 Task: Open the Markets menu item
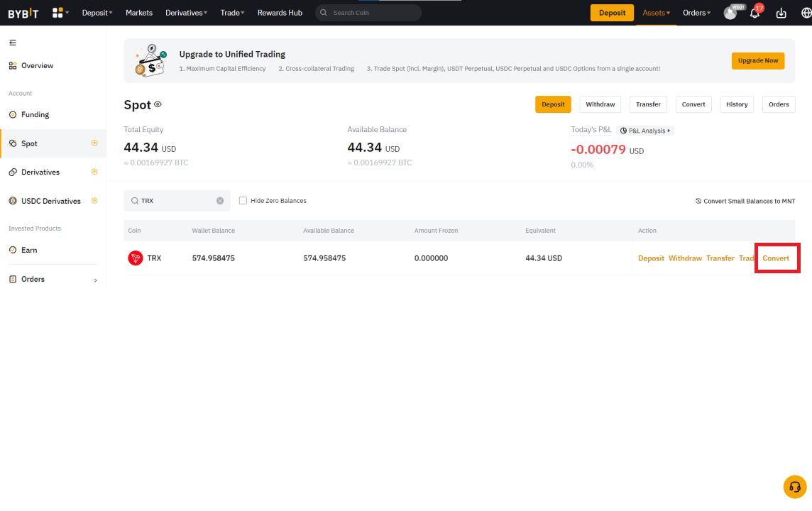point(139,13)
